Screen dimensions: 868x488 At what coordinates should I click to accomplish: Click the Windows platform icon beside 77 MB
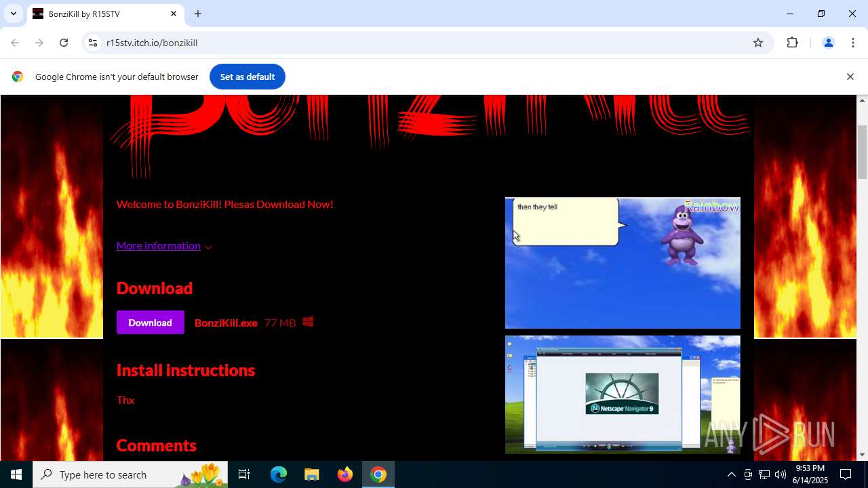click(308, 322)
